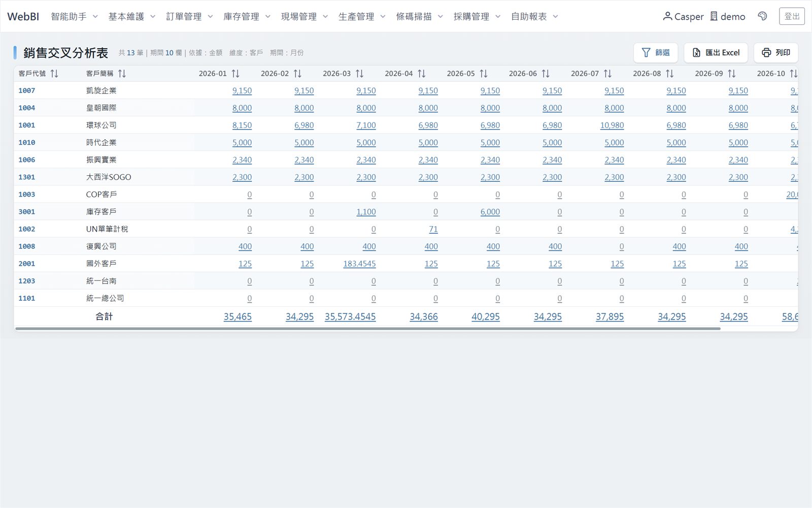812x508 pixels.
Task: Sort the 2026-04 column
Action: [x=421, y=74]
